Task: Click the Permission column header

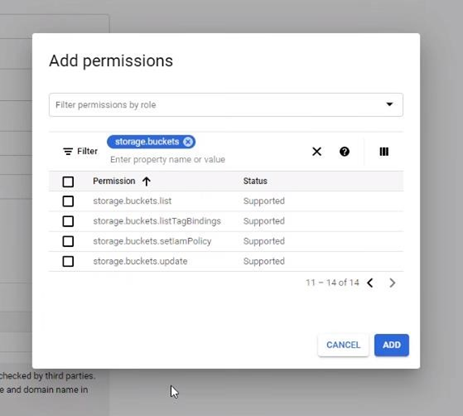Action: (x=114, y=181)
